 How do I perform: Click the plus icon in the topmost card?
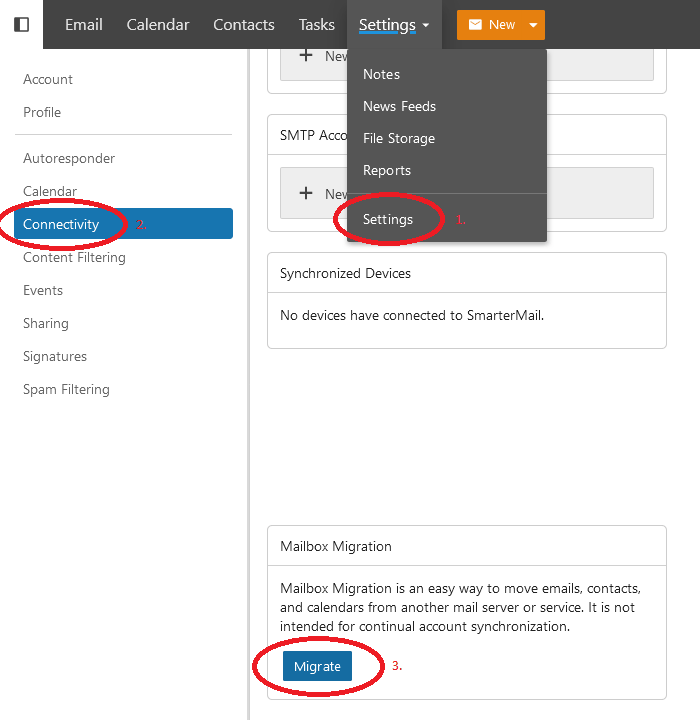pos(306,56)
